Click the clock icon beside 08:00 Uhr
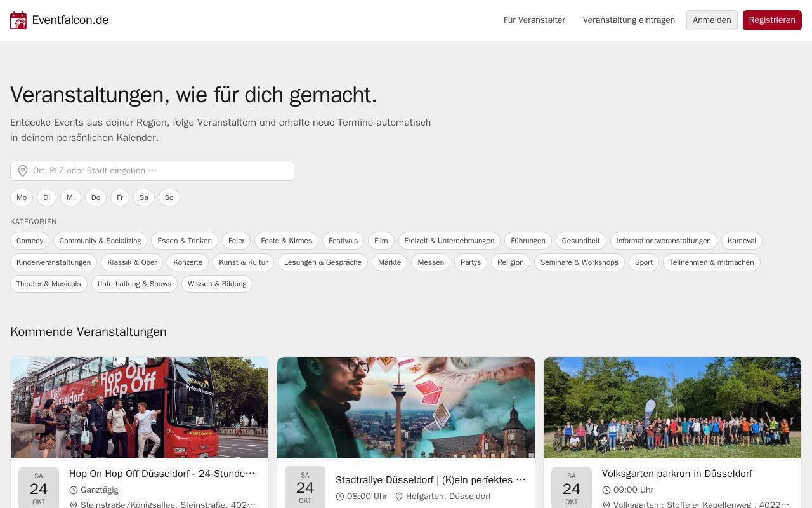This screenshot has height=508, width=812. [x=340, y=497]
